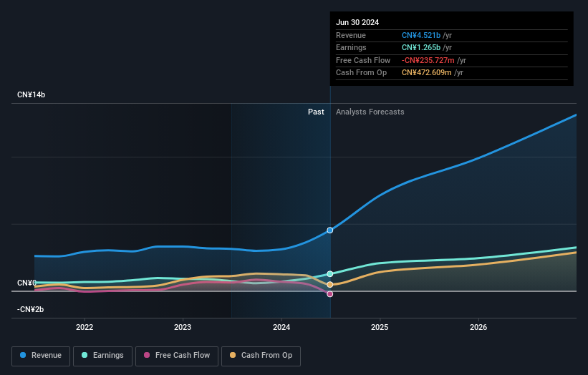Click the Cash From Op tooltip label

(361, 73)
